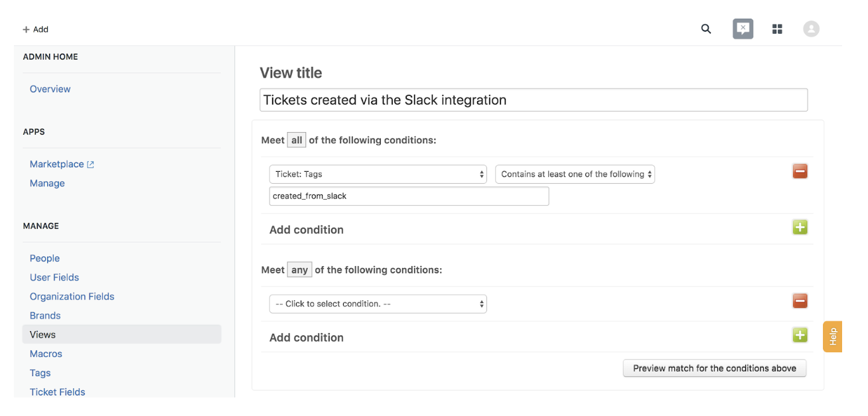This screenshot has height=416, width=868.
Task: Click the search magnifier icon
Action: [x=706, y=29]
